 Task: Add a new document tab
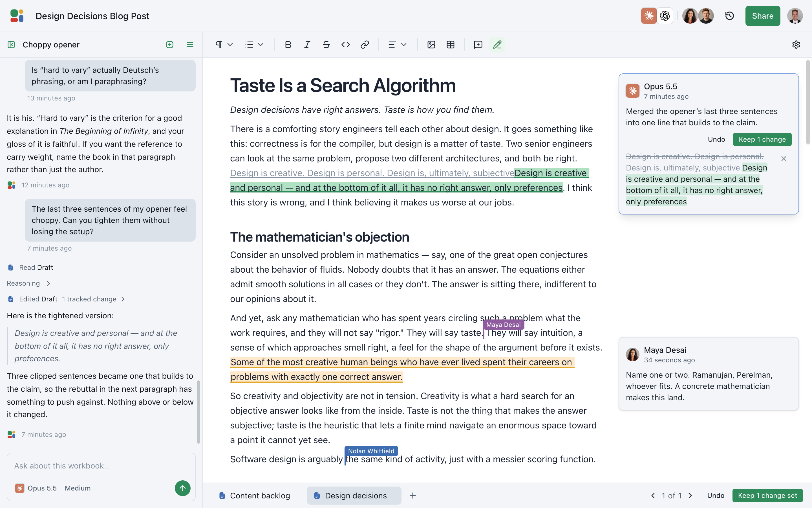(x=413, y=496)
